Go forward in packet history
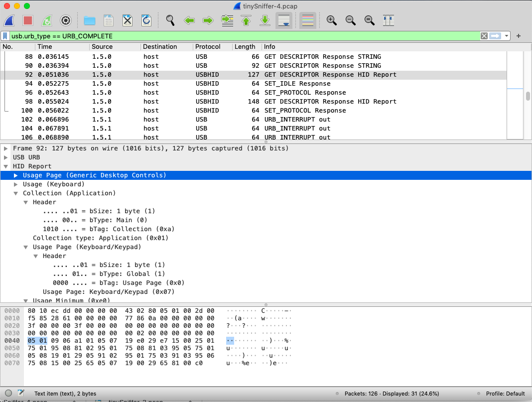The height and width of the screenshot is (402, 532). 208,21
